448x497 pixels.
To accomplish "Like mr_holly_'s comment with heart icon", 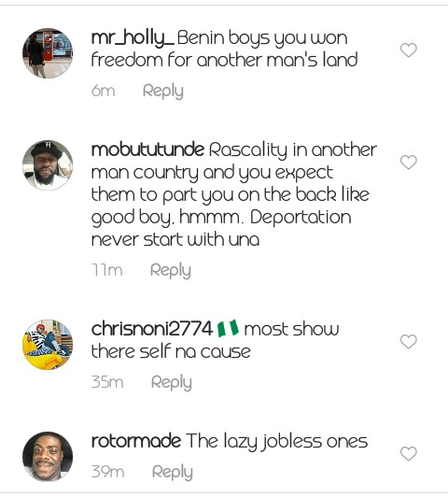I will (x=409, y=50).
